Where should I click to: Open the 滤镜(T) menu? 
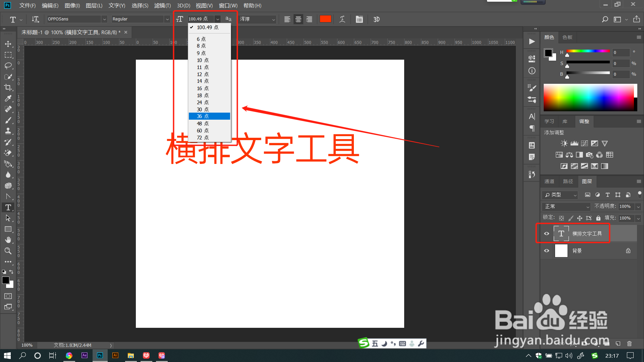point(162,5)
